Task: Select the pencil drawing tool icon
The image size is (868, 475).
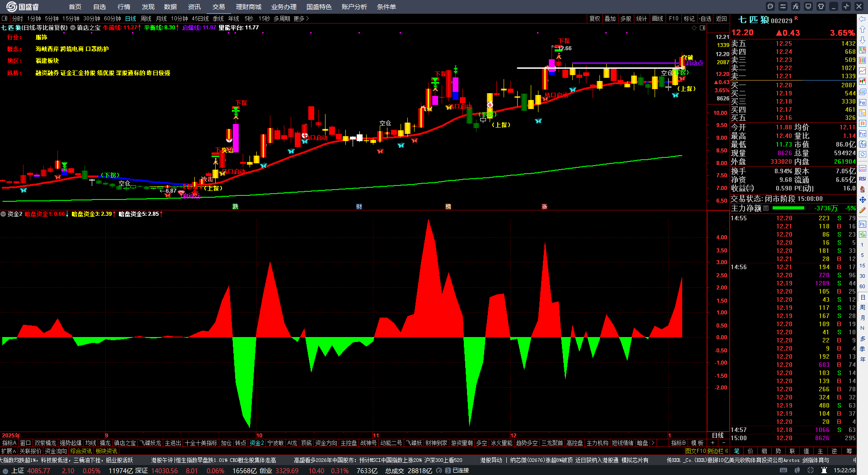Action: coord(863,210)
